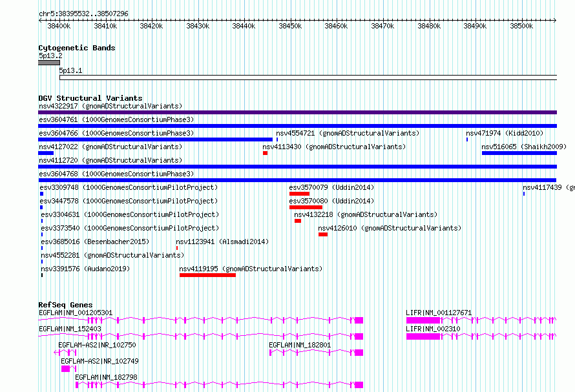Click chr5:38395532..38507296 coordinate label

(x=83, y=14)
